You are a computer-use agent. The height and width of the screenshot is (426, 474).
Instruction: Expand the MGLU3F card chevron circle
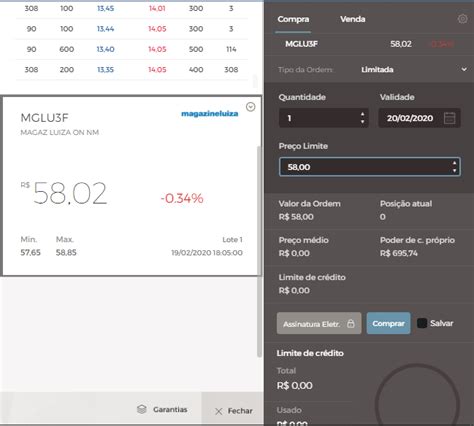click(x=251, y=107)
